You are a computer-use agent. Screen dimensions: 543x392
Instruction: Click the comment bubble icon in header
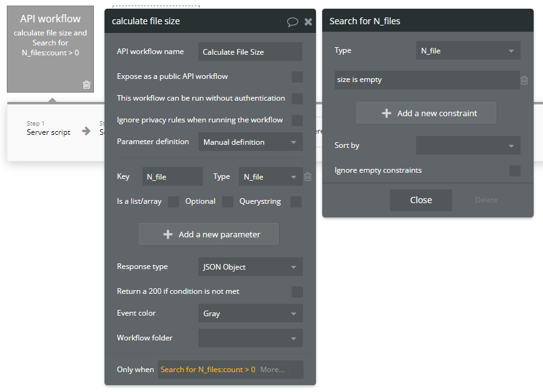pyautogui.click(x=292, y=22)
